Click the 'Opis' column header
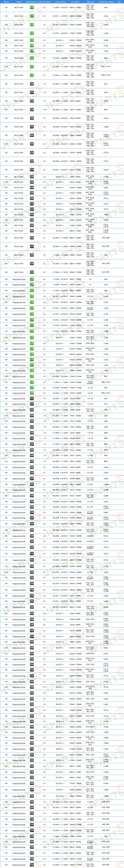Image resolution: width=124 pixels, height=868 pixels. [119, 2]
